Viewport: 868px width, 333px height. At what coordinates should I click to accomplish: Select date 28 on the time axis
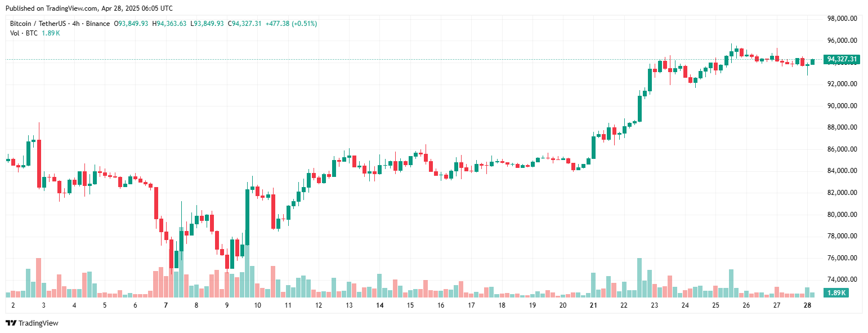click(807, 305)
